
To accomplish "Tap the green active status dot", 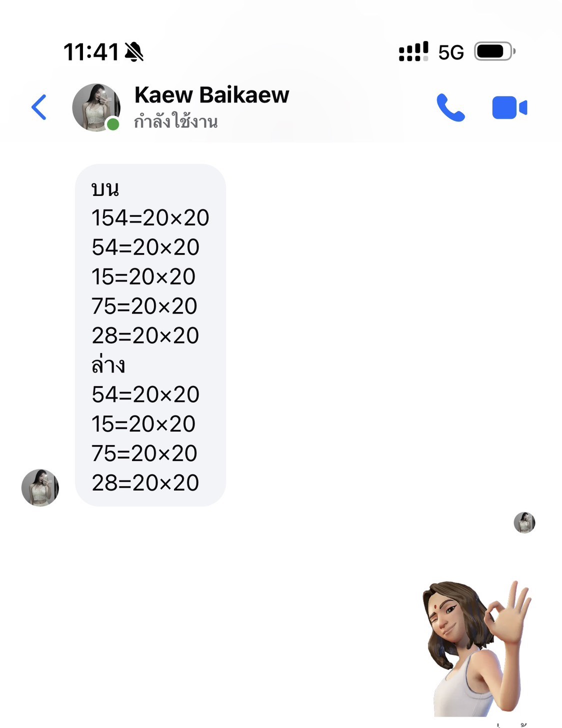I will coord(113,124).
